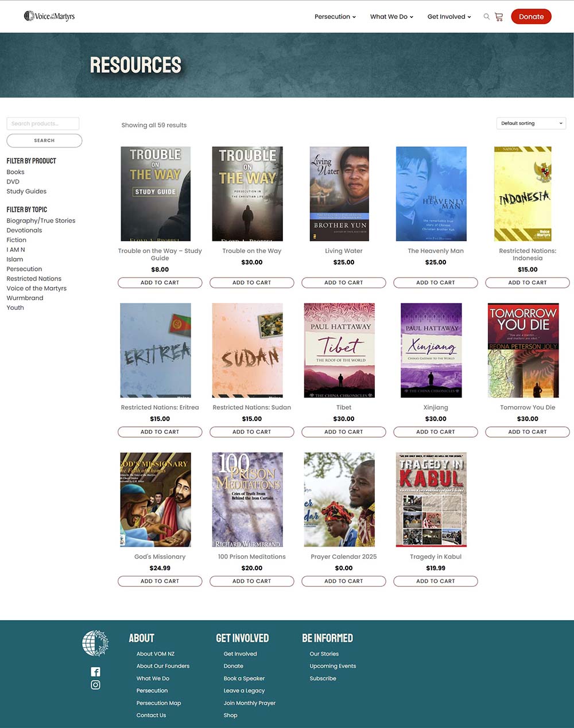The width and height of the screenshot is (574, 728).
Task: Click the globe logo in the footer
Action: [95, 643]
